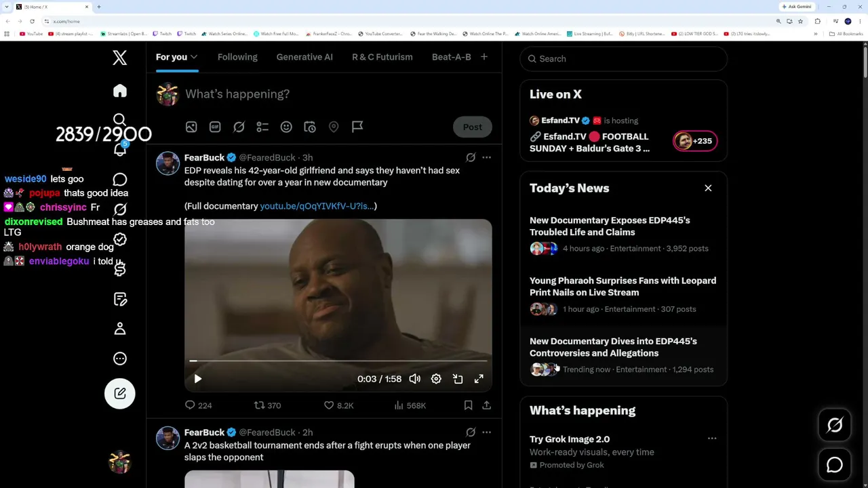Open Grok actions on EDP documentary post
Image resolution: width=868 pixels, height=488 pixels.
[x=471, y=157]
